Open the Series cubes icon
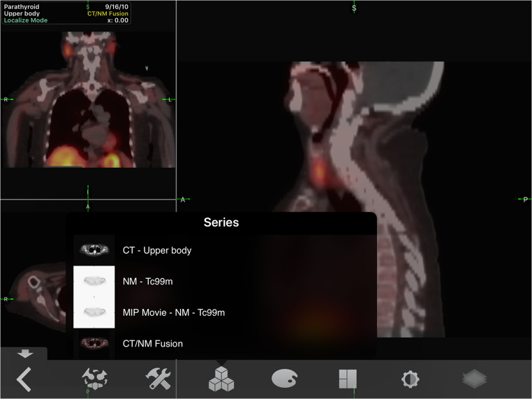Image resolution: width=532 pixels, height=399 pixels. pos(221,379)
